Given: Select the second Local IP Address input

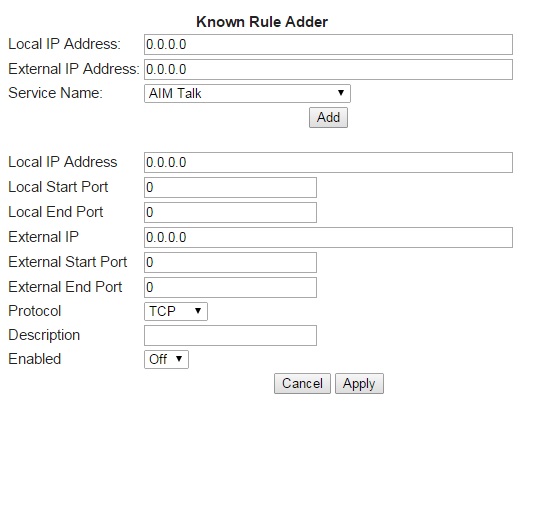Looking at the screenshot, I should [x=328, y=163].
